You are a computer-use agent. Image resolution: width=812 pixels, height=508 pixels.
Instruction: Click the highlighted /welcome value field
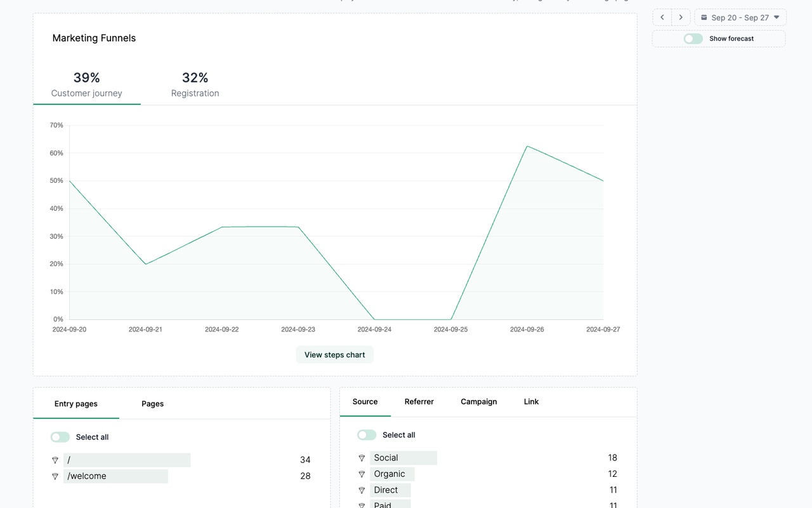[117, 476]
